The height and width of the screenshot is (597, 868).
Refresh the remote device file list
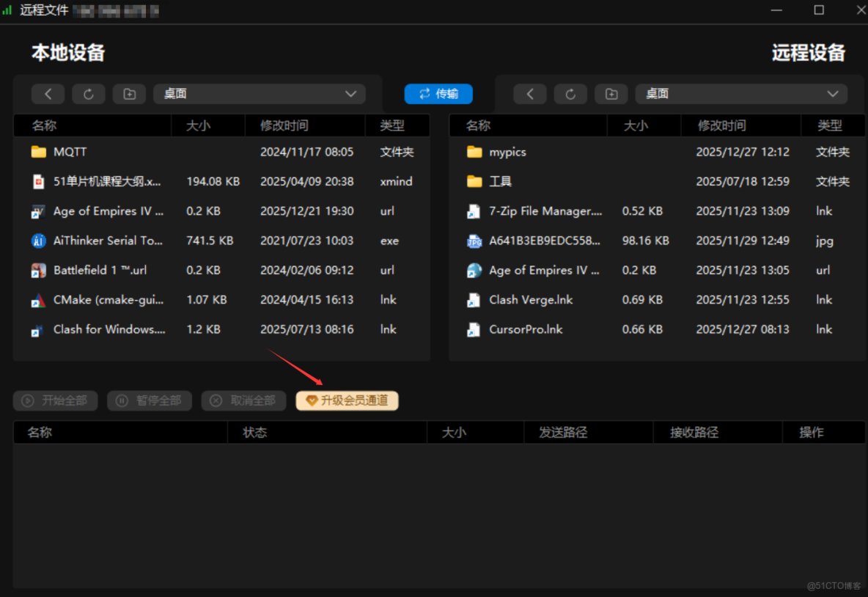(570, 94)
